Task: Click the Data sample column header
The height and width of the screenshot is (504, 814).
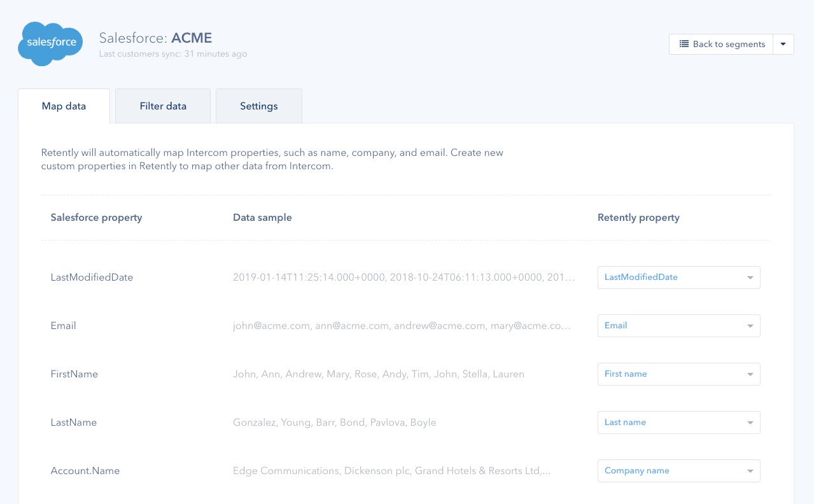Action: [x=262, y=218]
